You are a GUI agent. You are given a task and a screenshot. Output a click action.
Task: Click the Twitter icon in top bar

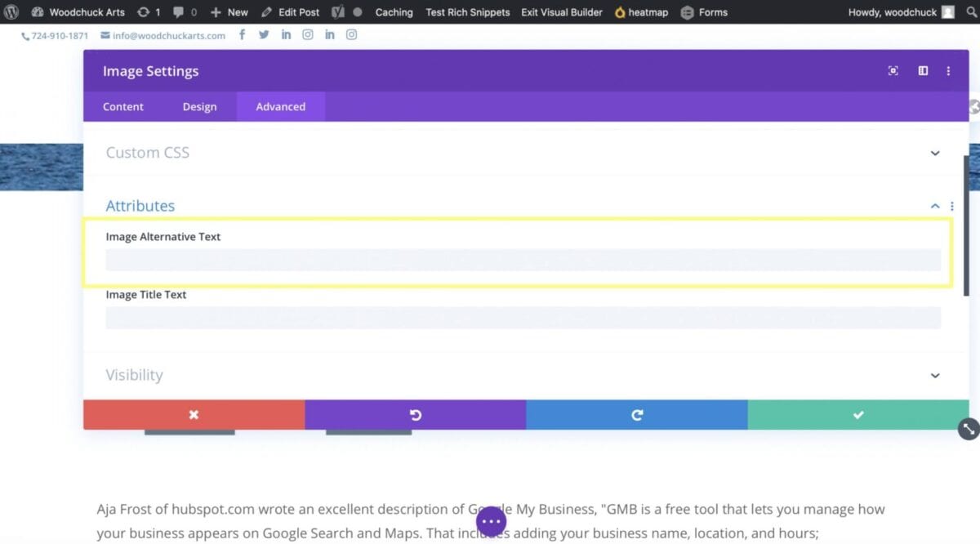coord(264,35)
